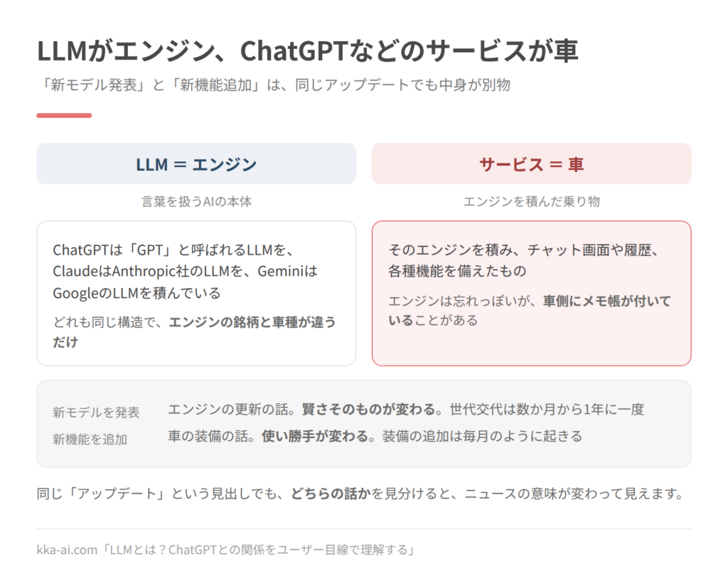Click the line "そのエンジンを積み、チャット画面や履歴、"

524,250
